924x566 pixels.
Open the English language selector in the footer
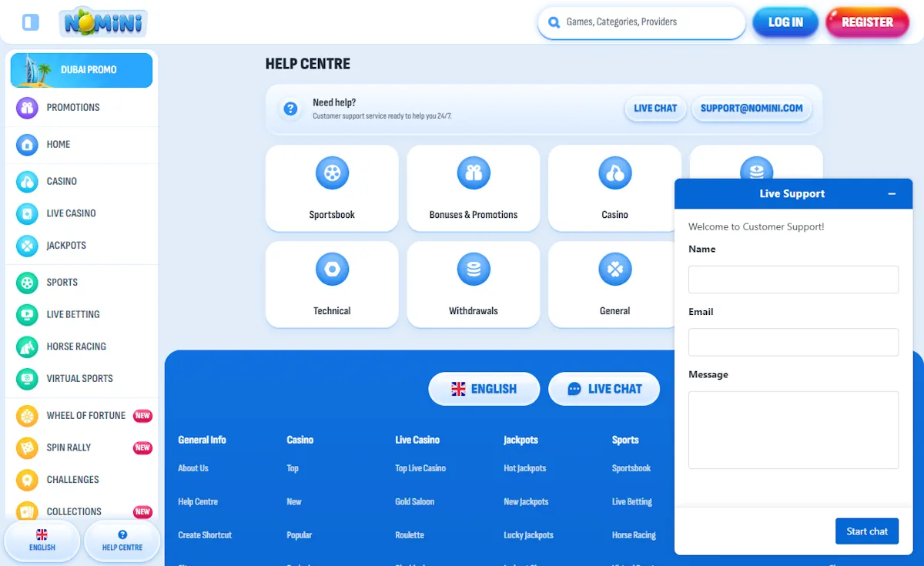coord(484,389)
